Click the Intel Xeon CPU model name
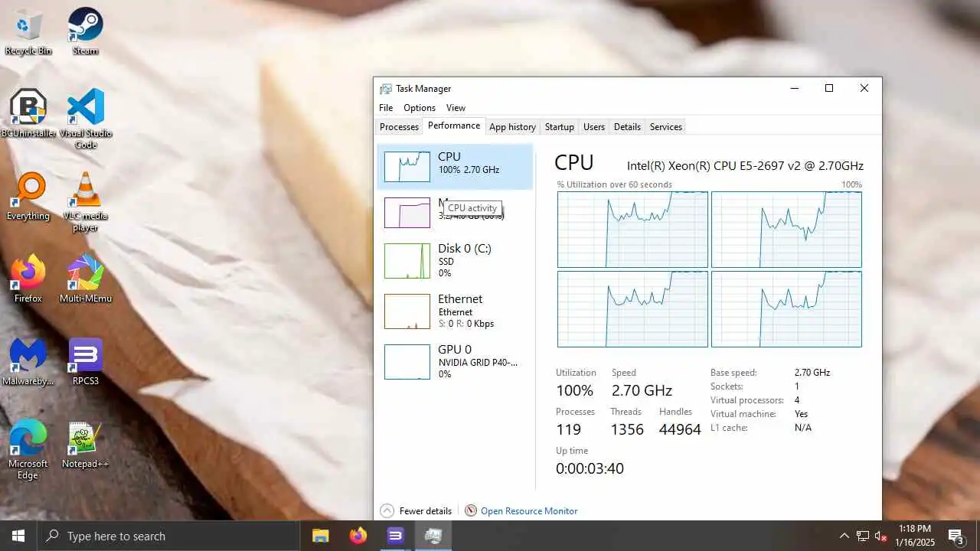 tap(745, 165)
